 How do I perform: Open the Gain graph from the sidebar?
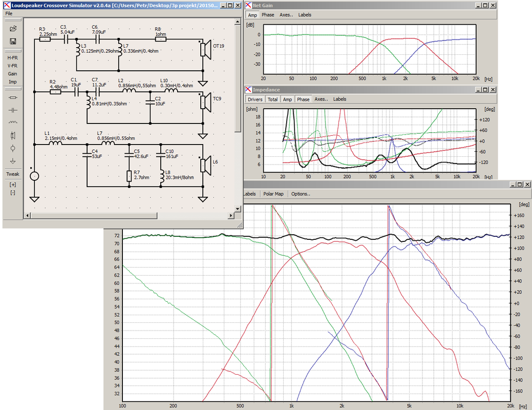click(13, 74)
